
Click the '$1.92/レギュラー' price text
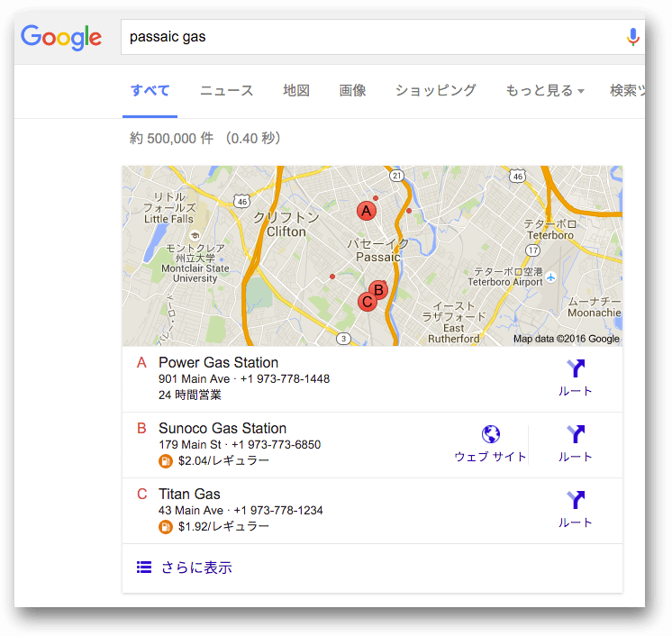223,527
